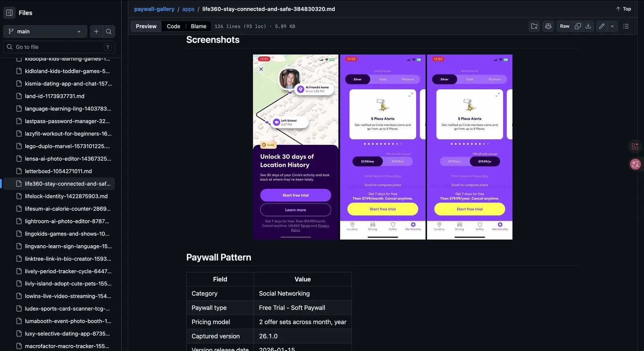Open Unlock 30 days Location History screenshot
The height and width of the screenshot is (351, 644).
pos(295,147)
